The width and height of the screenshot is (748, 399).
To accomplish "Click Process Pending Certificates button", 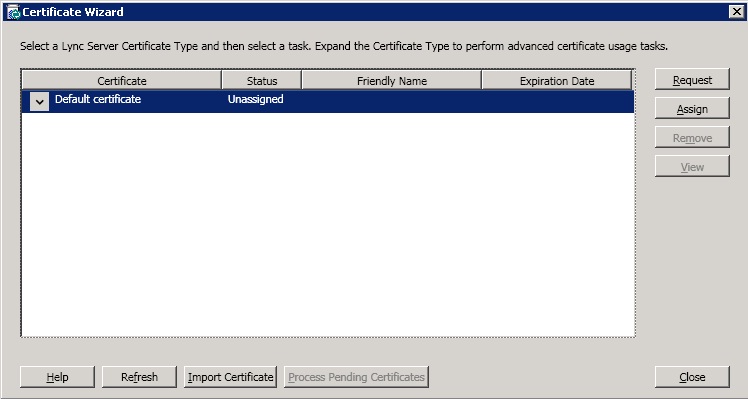I will click(x=356, y=377).
